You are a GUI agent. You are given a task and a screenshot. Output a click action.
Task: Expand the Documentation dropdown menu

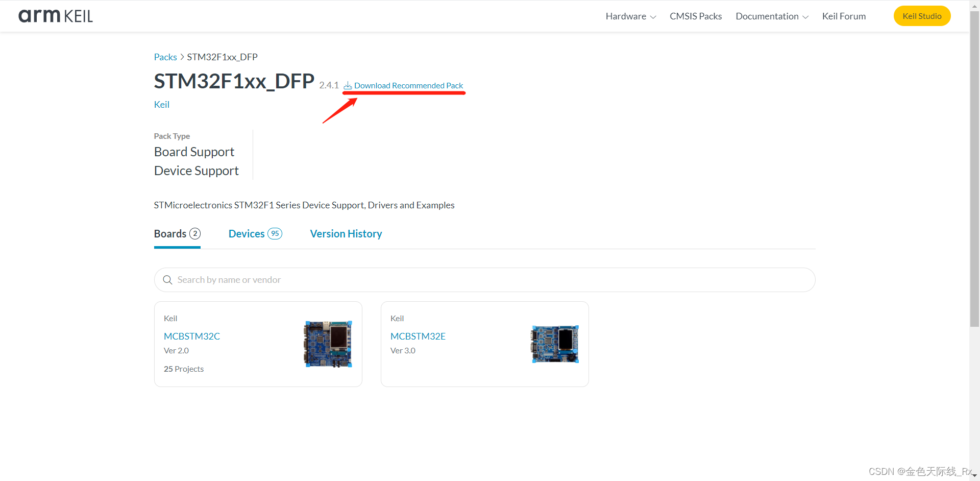tap(772, 16)
